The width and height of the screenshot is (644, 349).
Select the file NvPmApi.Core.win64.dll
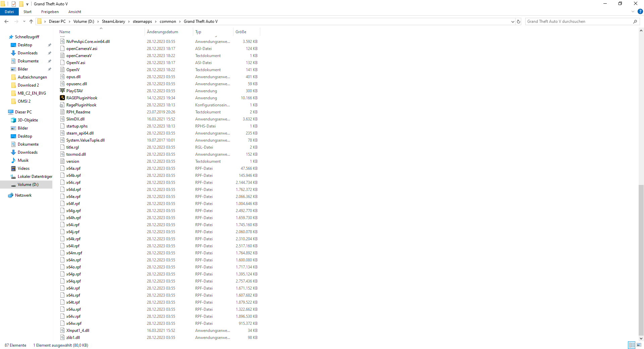tap(88, 42)
